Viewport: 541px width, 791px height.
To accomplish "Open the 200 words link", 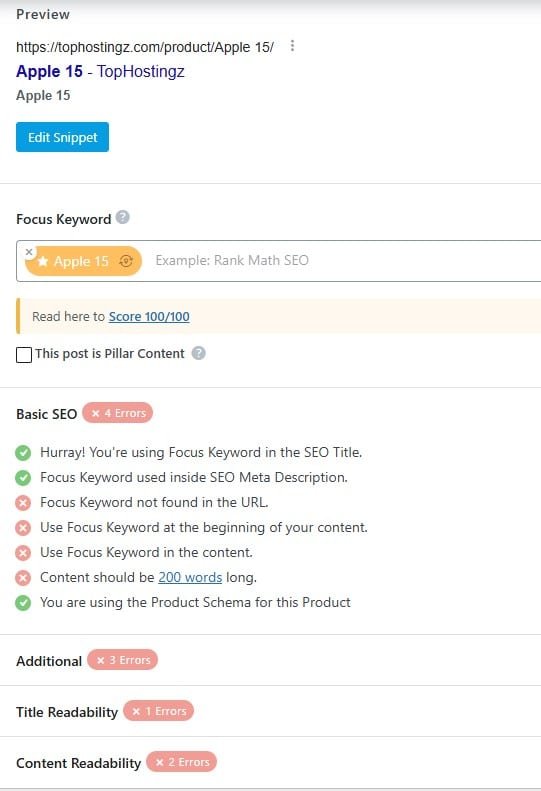I will 190,577.
